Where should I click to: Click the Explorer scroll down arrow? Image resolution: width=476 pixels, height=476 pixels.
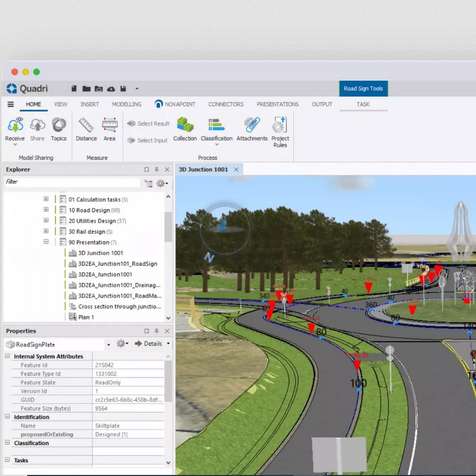(168, 318)
